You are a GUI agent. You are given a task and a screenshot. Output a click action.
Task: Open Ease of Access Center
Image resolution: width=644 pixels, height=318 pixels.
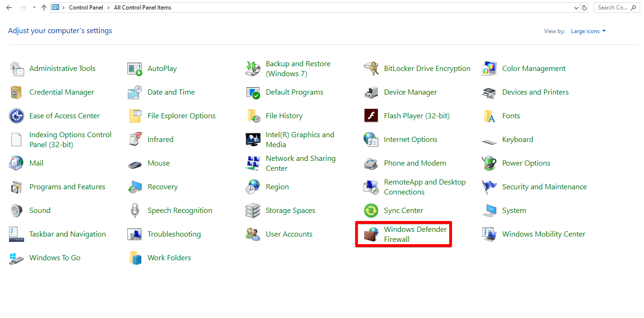[x=63, y=115]
